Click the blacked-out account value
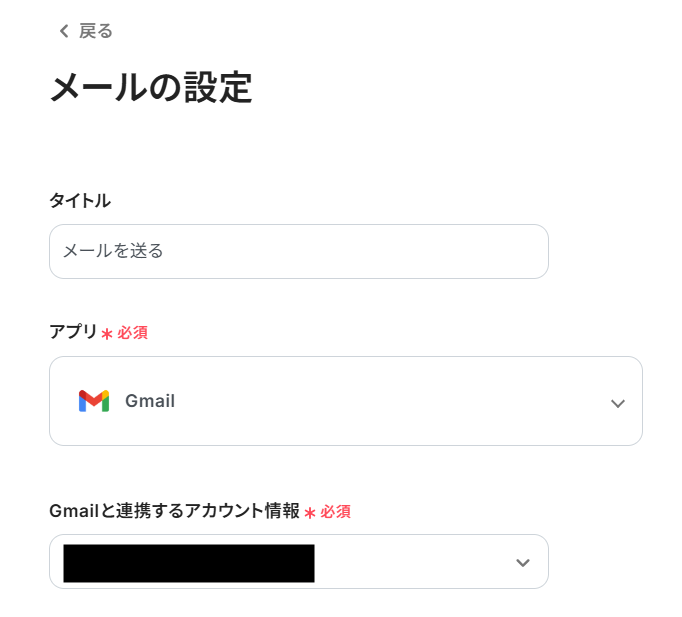The width and height of the screenshot is (682, 617). point(189,563)
